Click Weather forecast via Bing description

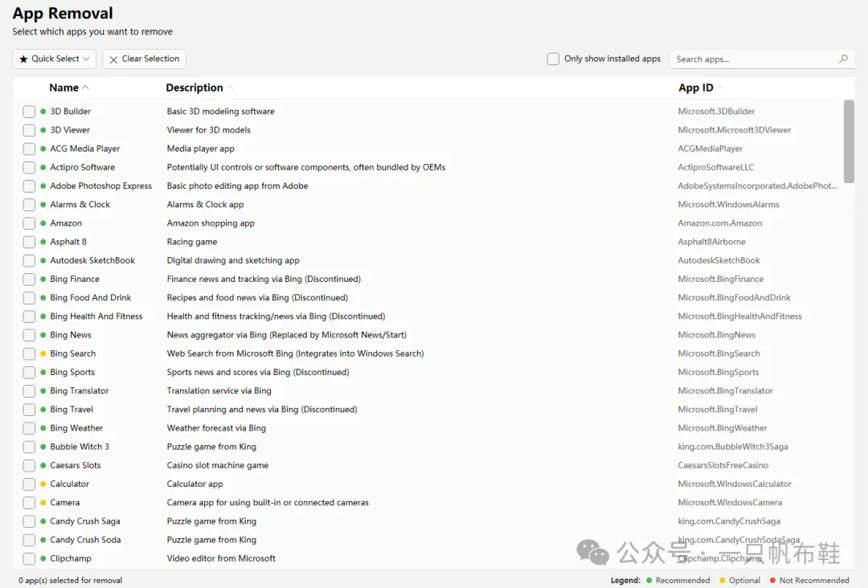click(216, 428)
